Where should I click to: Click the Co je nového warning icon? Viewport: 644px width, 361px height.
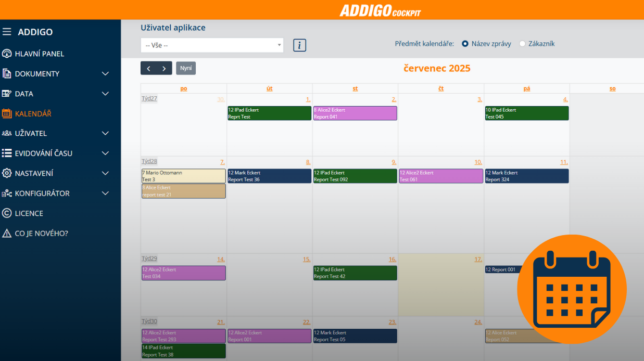coord(7,233)
